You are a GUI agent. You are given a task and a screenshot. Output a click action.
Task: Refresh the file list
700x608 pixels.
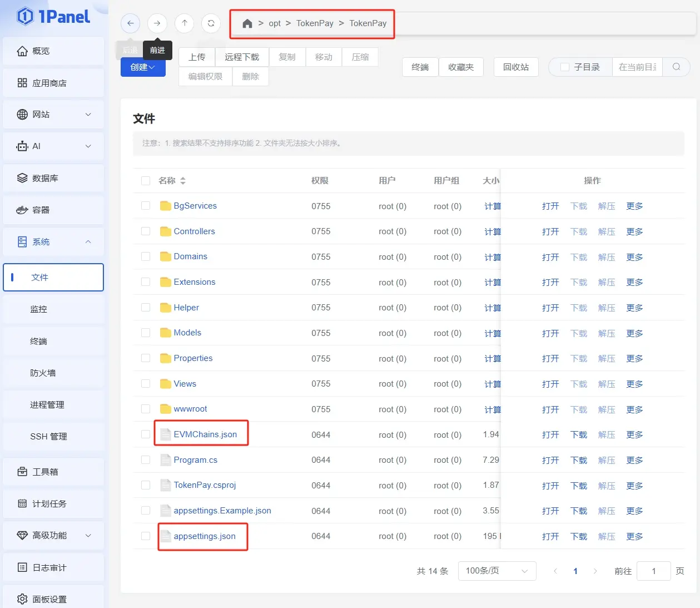(x=211, y=23)
